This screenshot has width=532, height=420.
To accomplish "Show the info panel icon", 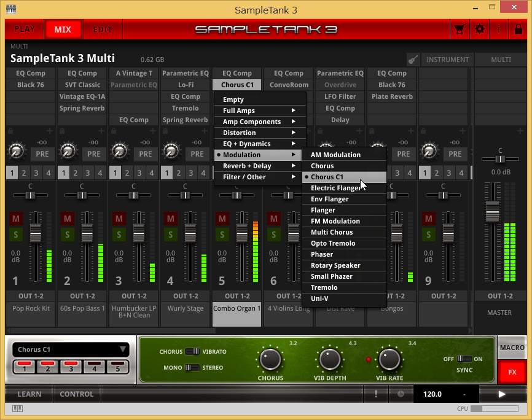I will pyautogui.click(x=498, y=29).
